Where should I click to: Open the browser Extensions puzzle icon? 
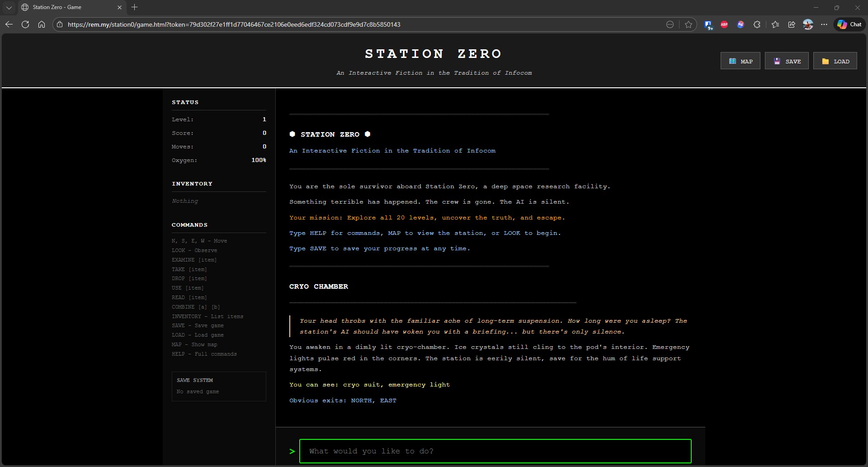pos(757,24)
